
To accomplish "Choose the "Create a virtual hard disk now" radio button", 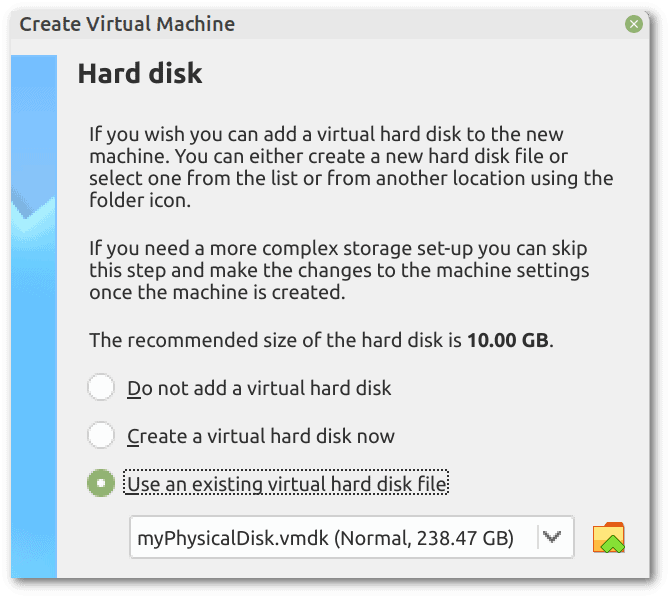I will click(101, 436).
